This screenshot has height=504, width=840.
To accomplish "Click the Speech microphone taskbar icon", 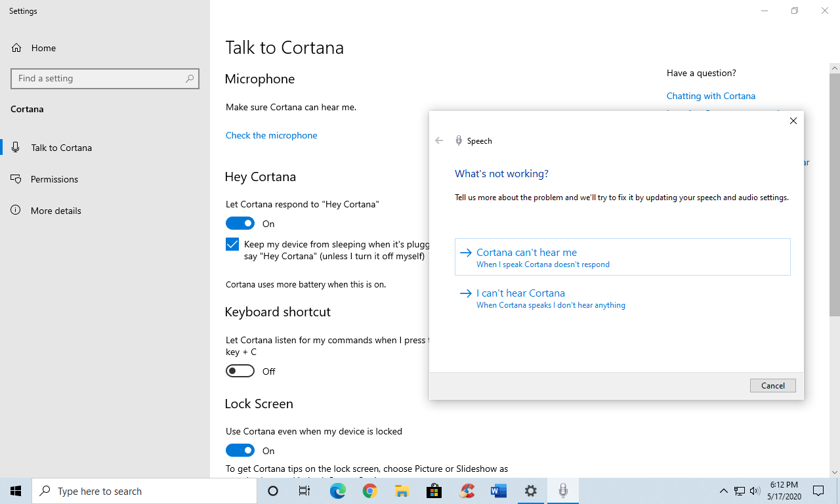I will (x=562, y=491).
